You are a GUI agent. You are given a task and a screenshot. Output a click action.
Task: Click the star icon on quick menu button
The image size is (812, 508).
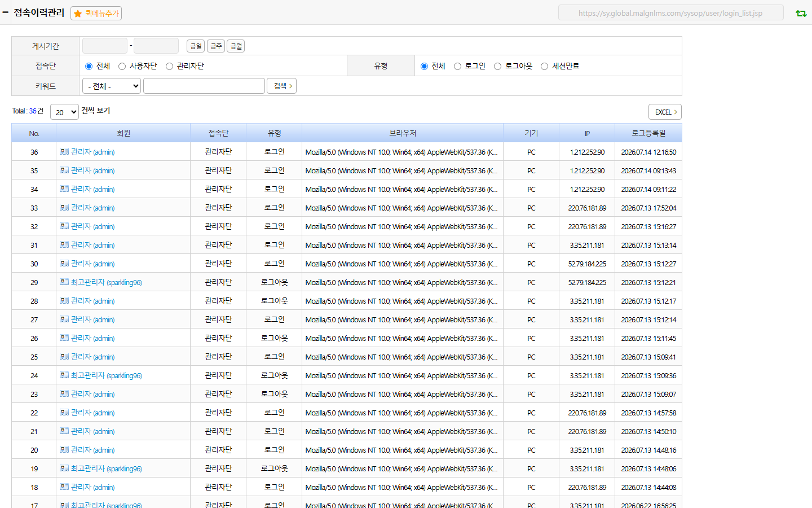[78, 14]
